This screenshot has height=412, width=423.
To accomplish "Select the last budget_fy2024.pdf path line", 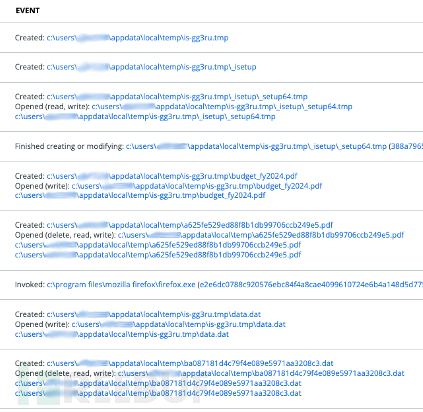I will tap(140, 195).
